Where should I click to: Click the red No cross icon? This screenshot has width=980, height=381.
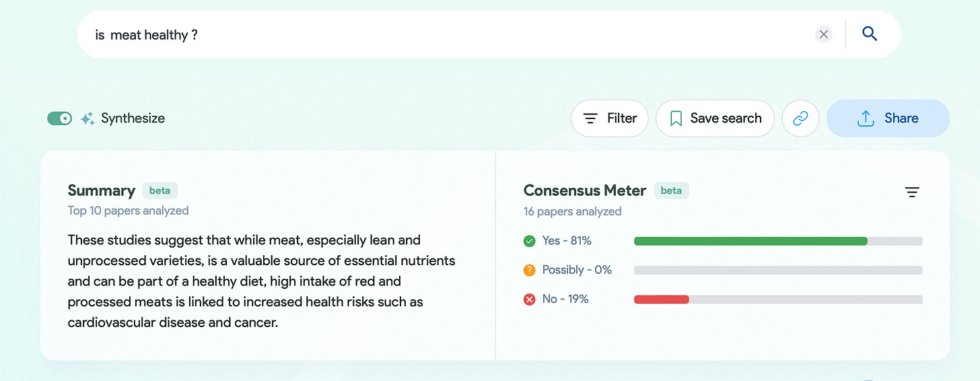[530, 299]
